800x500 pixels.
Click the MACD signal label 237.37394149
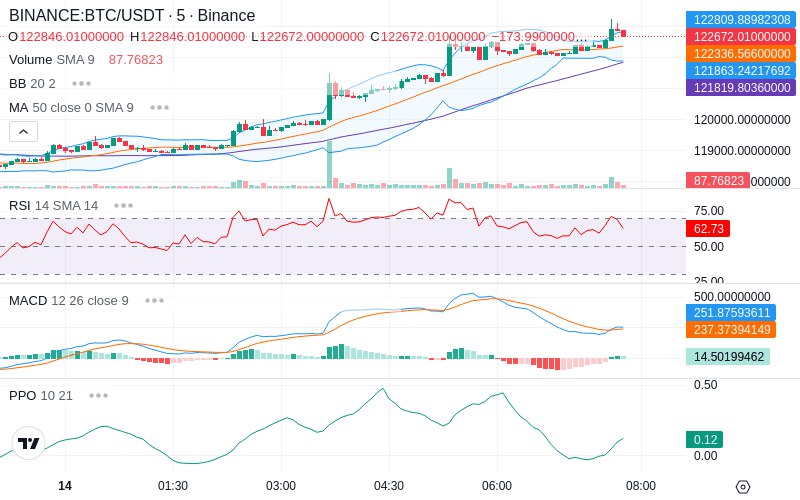pyautogui.click(x=731, y=330)
